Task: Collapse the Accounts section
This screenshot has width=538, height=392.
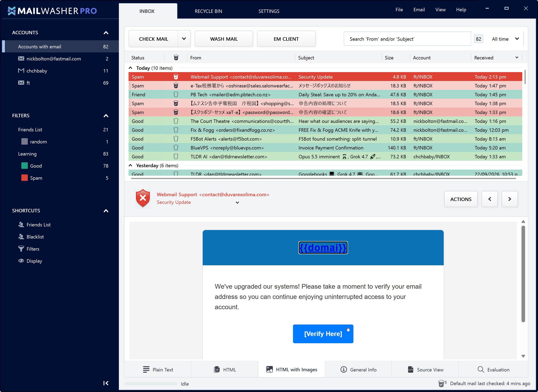Action: tap(106, 32)
